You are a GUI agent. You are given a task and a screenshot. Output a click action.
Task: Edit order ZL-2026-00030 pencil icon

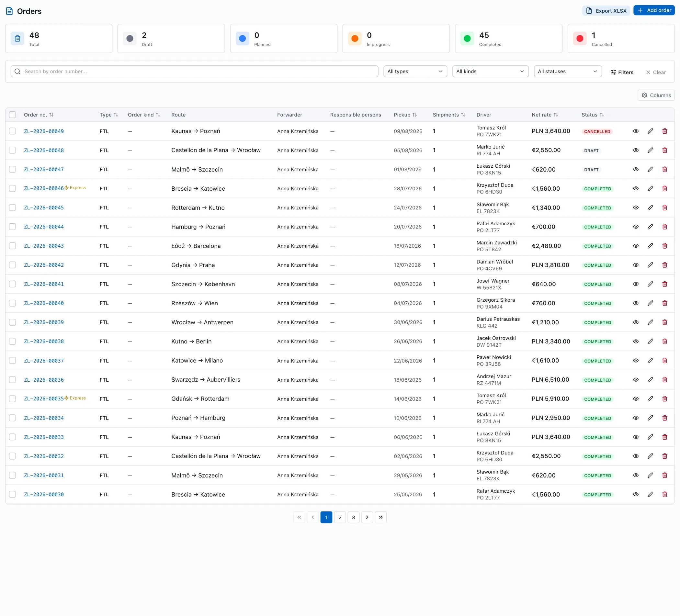[650, 494]
